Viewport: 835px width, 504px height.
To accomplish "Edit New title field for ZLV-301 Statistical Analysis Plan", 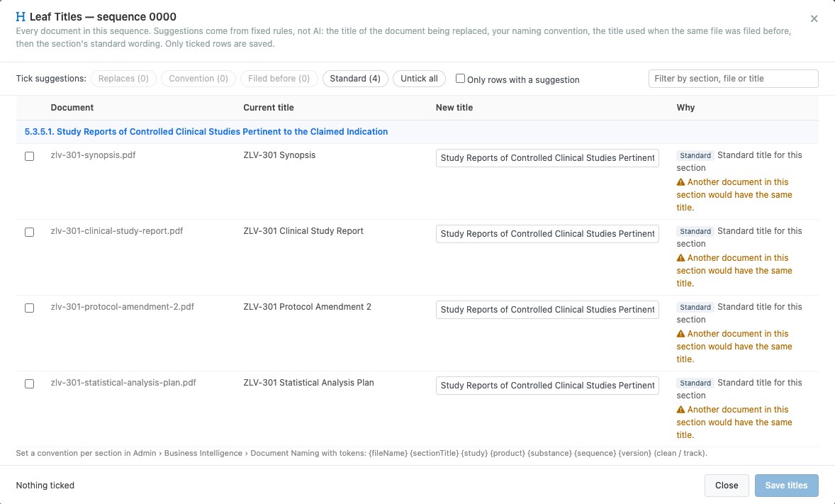I will click(x=547, y=386).
